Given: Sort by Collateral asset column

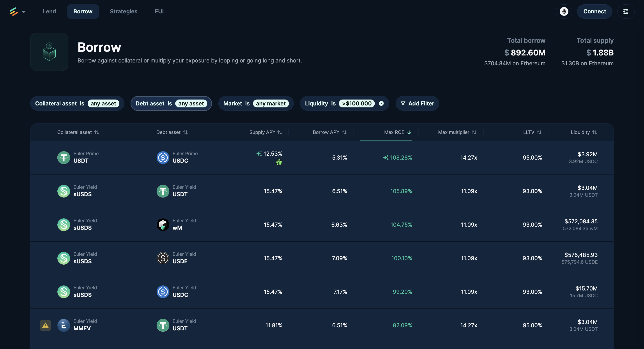Looking at the screenshot, I should 78,132.
